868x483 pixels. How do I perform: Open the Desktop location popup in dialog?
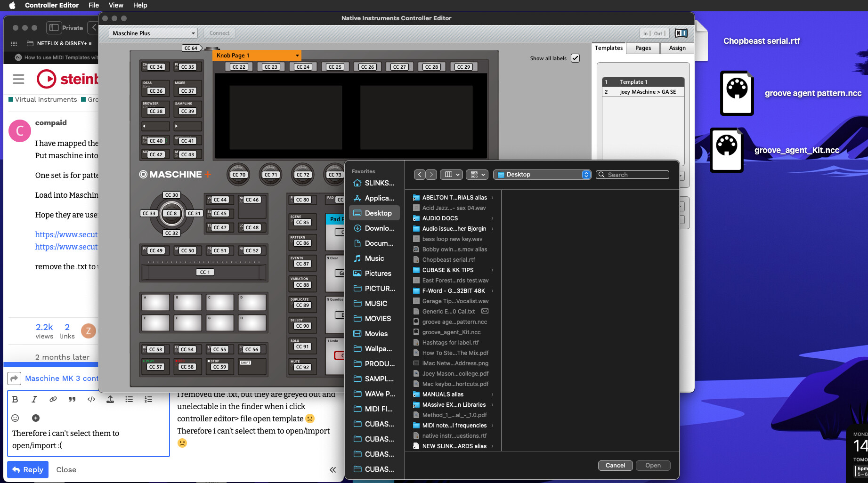pyautogui.click(x=542, y=175)
